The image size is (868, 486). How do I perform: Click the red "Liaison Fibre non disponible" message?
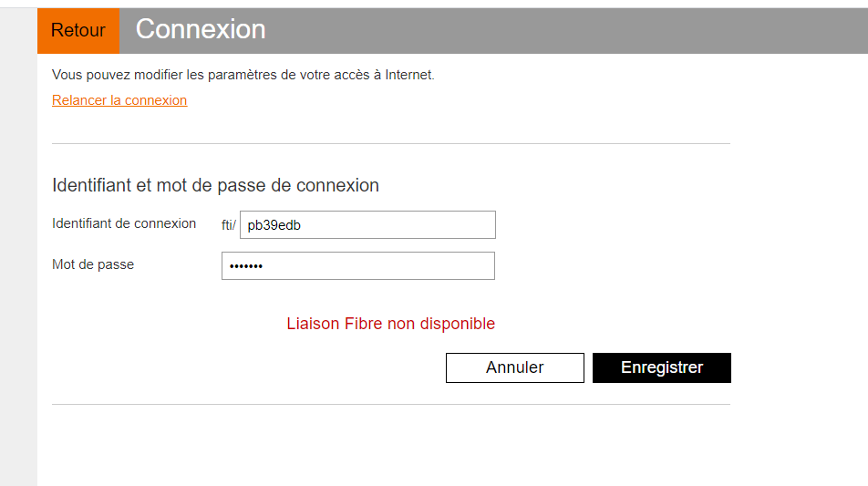point(390,324)
